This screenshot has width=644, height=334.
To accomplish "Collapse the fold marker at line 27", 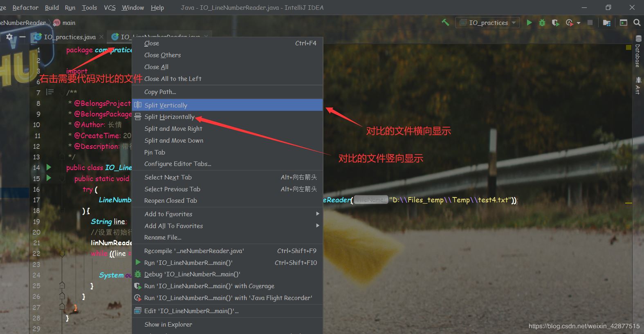I will tap(62, 307).
